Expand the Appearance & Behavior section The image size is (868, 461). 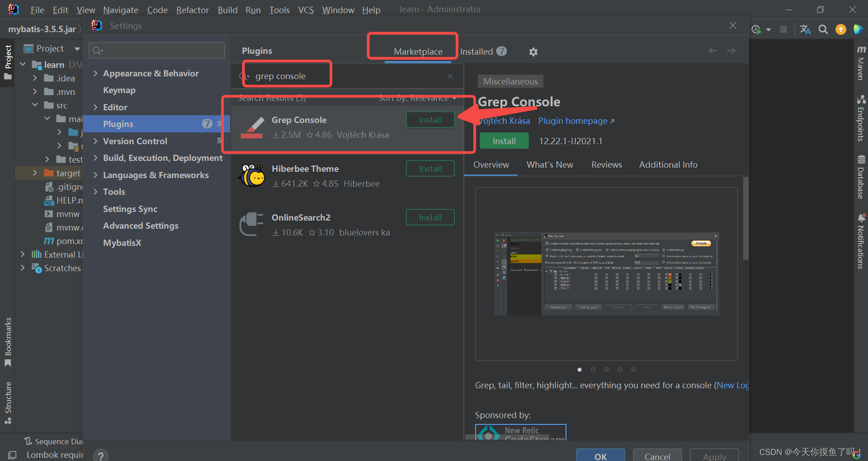(95, 73)
